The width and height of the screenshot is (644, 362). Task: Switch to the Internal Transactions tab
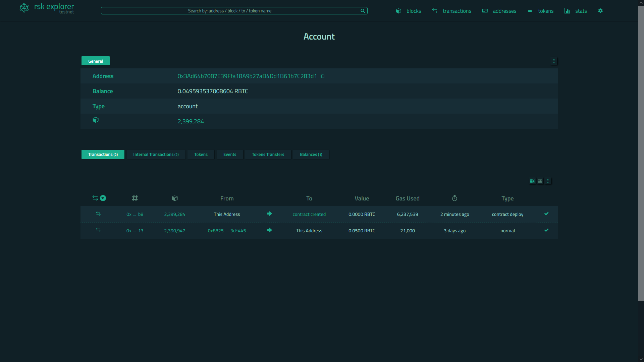pos(156,155)
